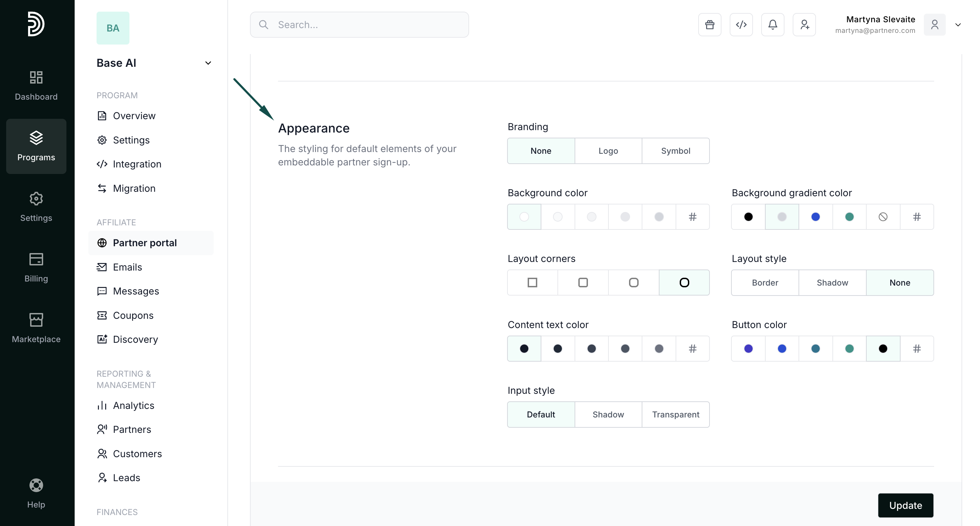Image resolution: width=980 pixels, height=526 pixels.
Task: Choose Shadow layout style
Action: (832, 283)
